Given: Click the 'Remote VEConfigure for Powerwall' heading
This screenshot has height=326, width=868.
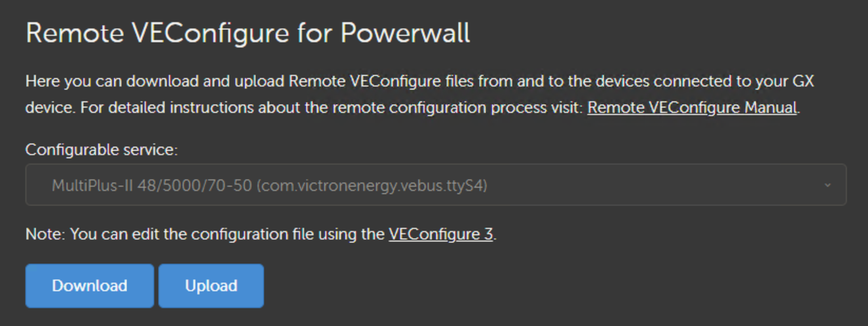Looking at the screenshot, I should click(x=248, y=33).
